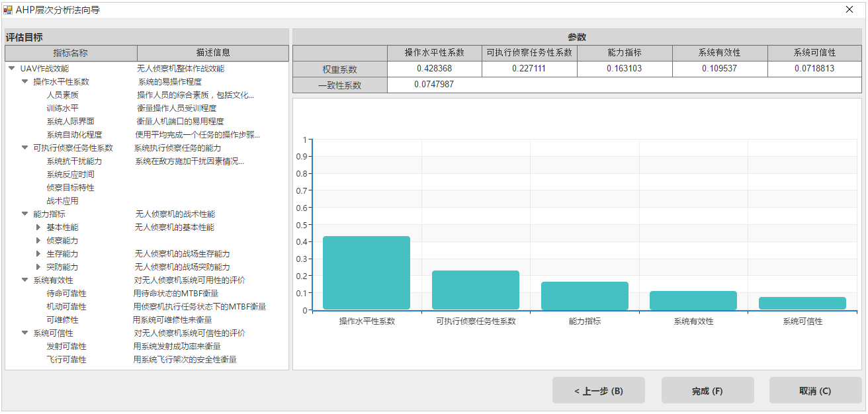The width and height of the screenshot is (868, 414).
Task: Collapse the UAV作战效能 root node
Action: [12, 68]
